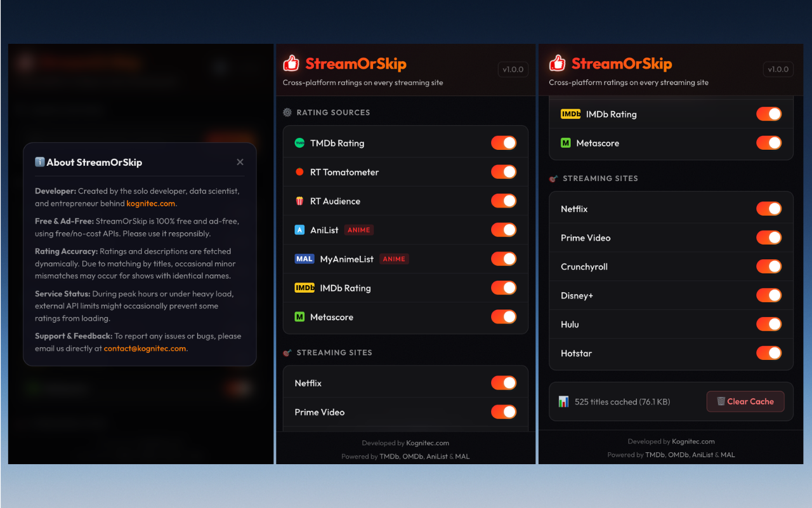
Task: Click the 'Hulu' row label
Action: (570, 324)
